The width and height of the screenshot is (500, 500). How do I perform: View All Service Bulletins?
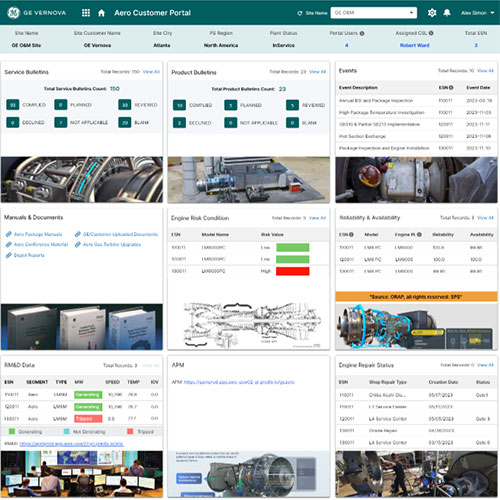[x=151, y=72]
